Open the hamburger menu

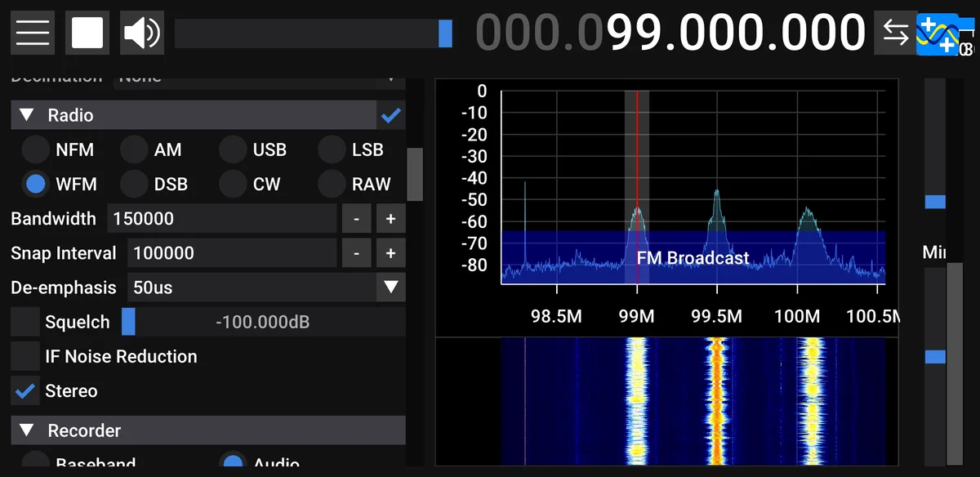coord(33,33)
